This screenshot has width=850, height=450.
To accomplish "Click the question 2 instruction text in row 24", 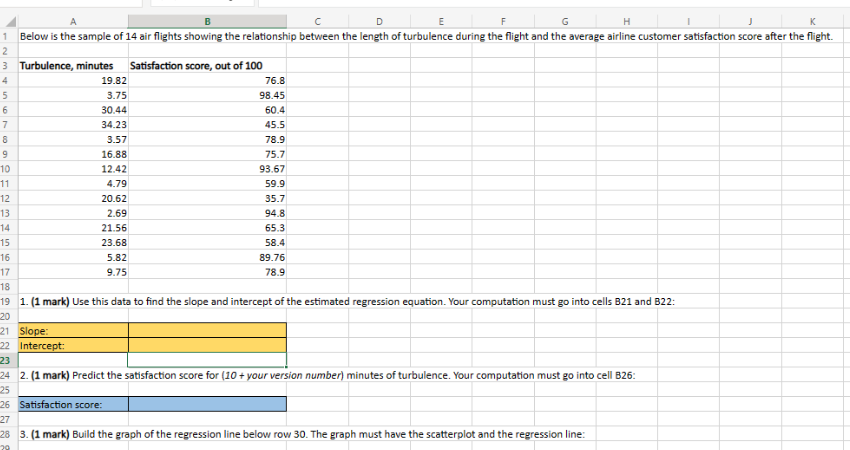I will click(x=327, y=375).
